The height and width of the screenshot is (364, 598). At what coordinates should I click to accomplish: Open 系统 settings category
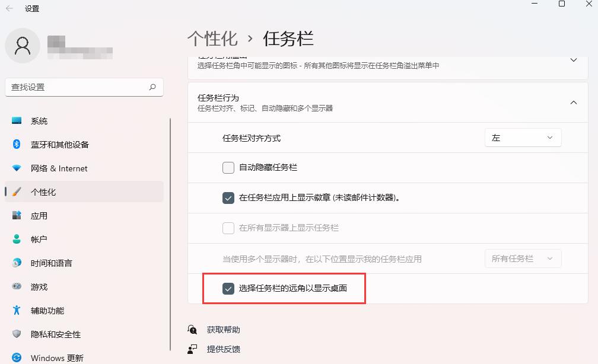(84, 121)
